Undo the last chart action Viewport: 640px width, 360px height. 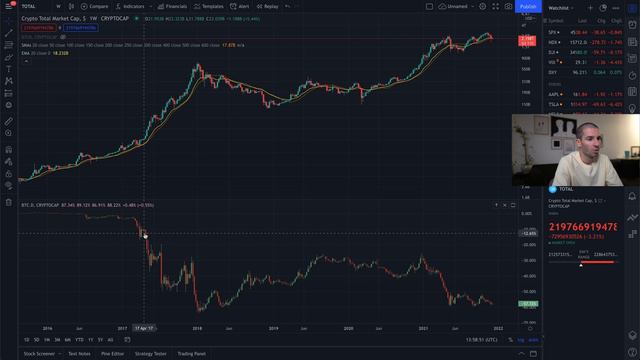(x=287, y=6)
